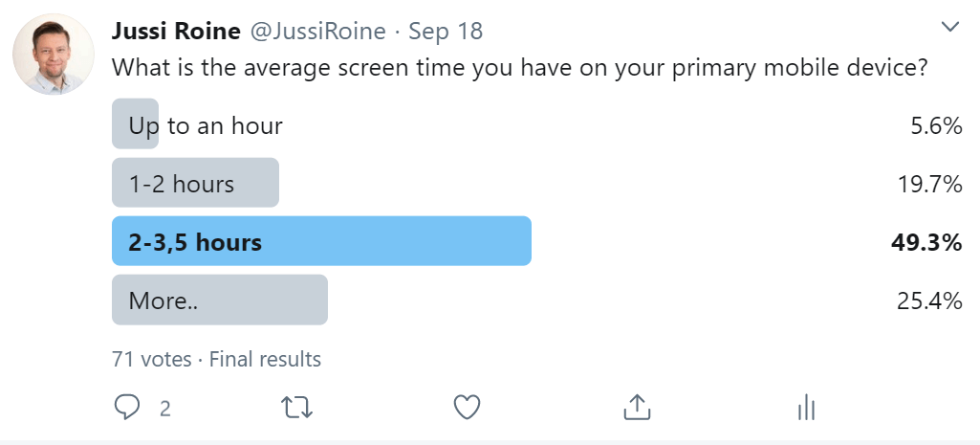Image resolution: width=980 pixels, height=445 pixels.
Task: Click the 25.4% result percentage
Action: coord(928,301)
